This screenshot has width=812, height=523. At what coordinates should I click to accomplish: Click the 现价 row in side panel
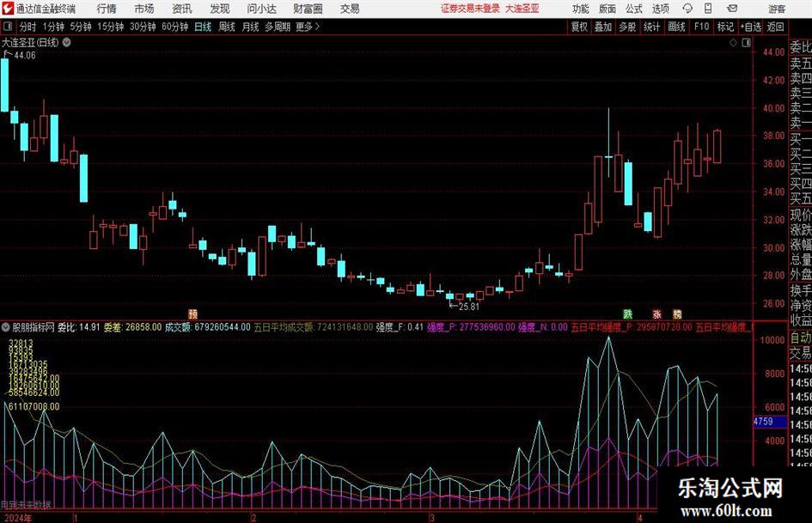(x=801, y=215)
